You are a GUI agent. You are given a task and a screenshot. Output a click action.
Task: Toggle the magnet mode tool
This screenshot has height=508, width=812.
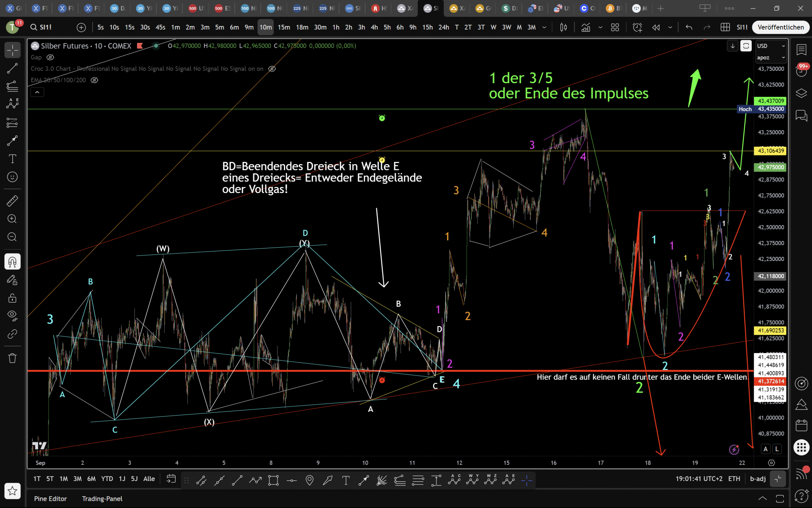pyautogui.click(x=12, y=261)
